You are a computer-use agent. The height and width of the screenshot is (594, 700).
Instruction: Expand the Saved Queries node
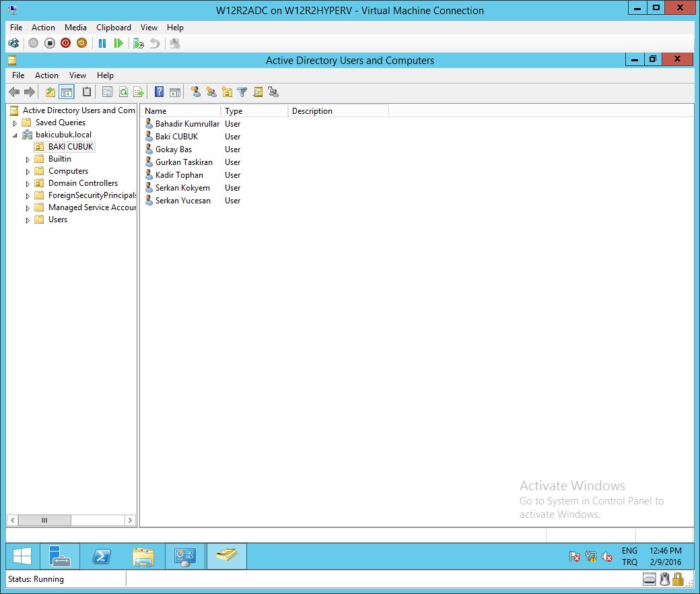point(15,123)
